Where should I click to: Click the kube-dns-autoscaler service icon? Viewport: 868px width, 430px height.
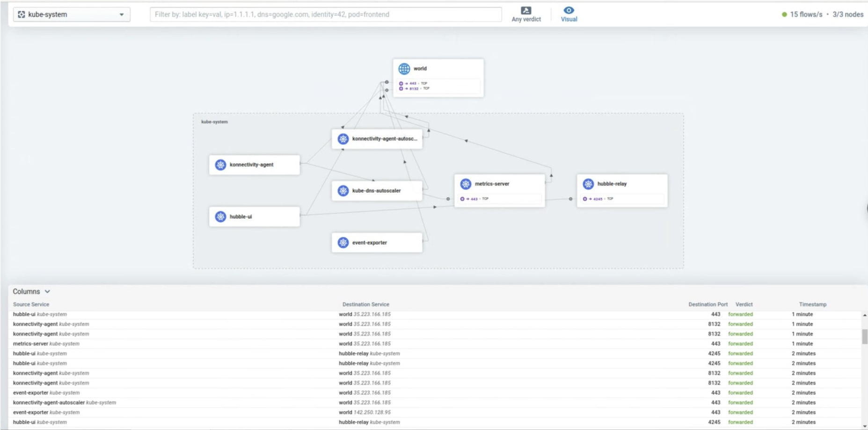coord(342,190)
